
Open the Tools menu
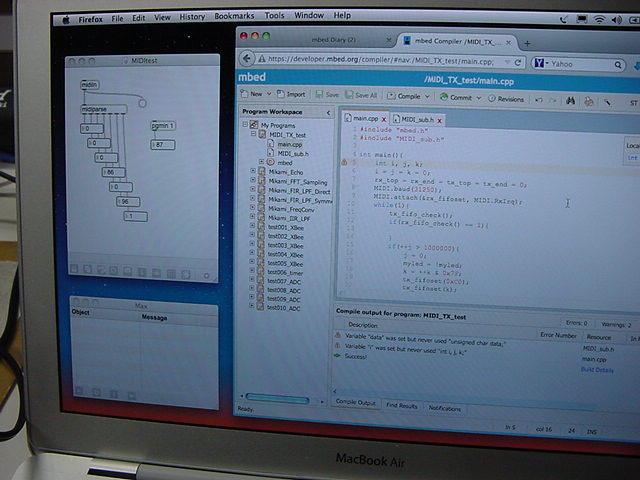(274, 16)
